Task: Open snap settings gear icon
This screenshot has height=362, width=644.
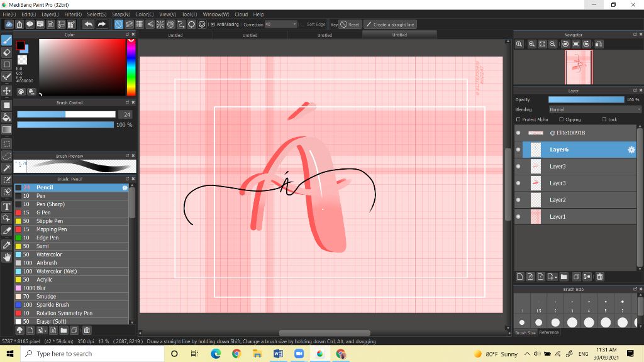Action: click(202, 25)
